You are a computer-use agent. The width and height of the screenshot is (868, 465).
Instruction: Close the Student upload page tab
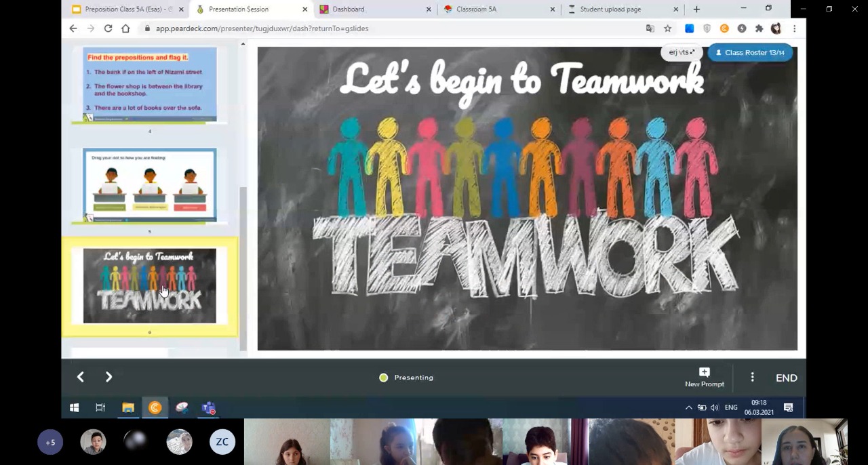[x=675, y=9]
